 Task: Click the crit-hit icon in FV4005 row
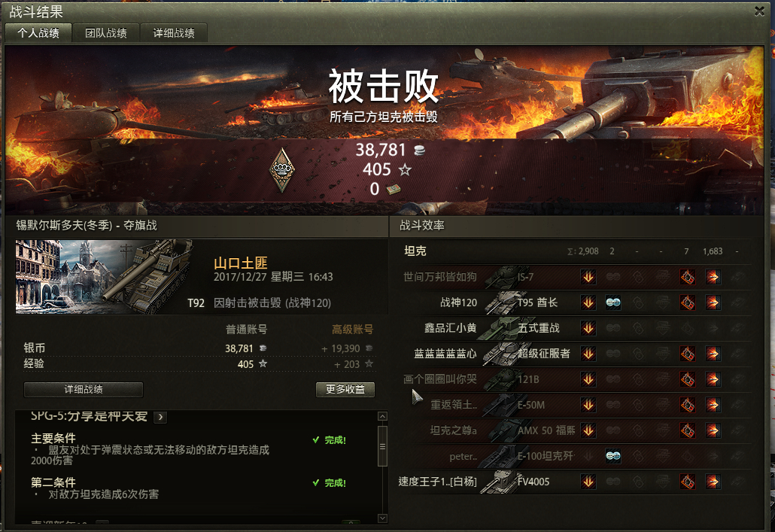tap(688, 482)
